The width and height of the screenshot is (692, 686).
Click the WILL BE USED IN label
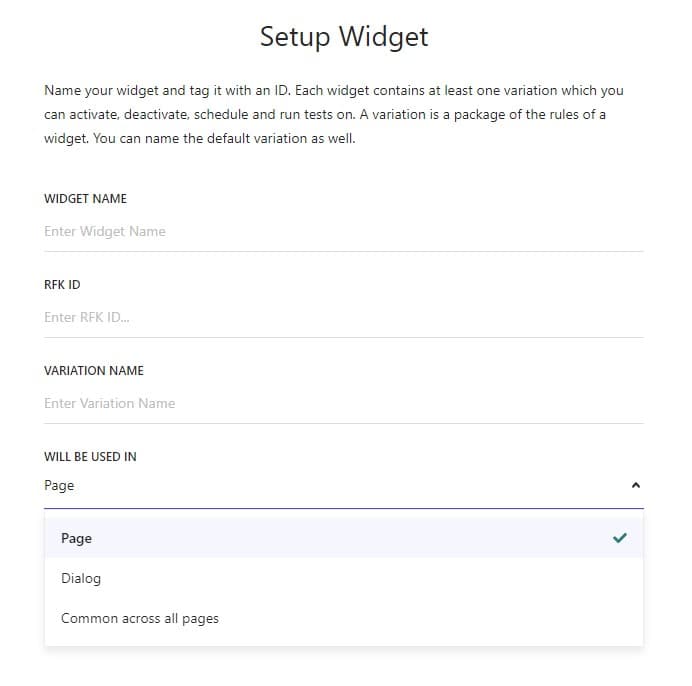click(x=90, y=457)
